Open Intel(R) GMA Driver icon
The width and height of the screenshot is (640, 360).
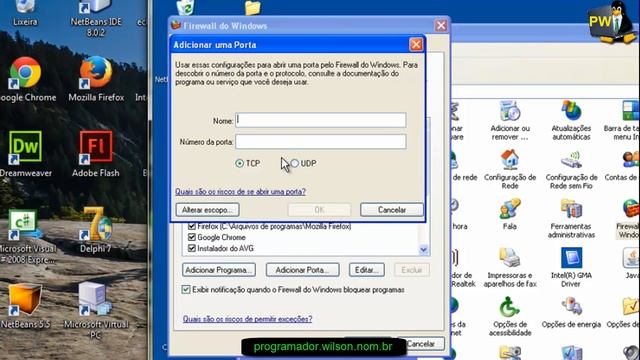pos(571,258)
